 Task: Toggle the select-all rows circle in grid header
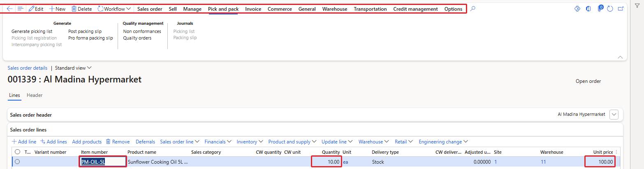(x=17, y=152)
